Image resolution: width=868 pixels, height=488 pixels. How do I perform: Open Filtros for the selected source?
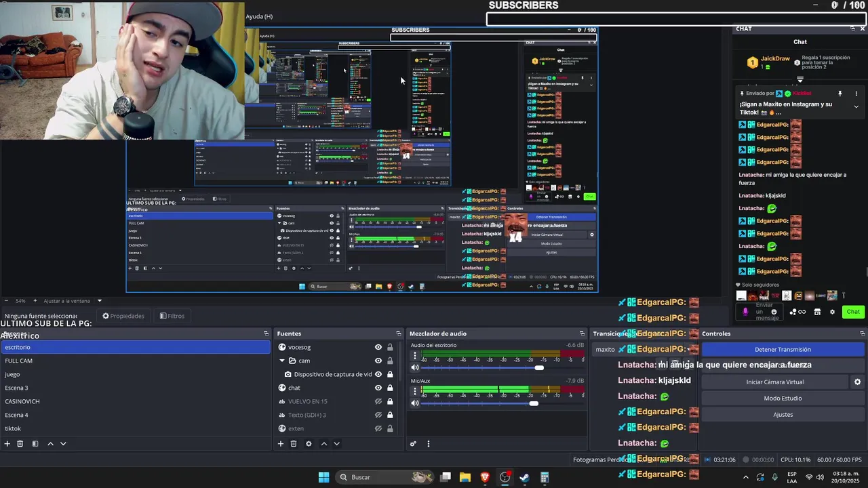pyautogui.click(x=172, y=316)
